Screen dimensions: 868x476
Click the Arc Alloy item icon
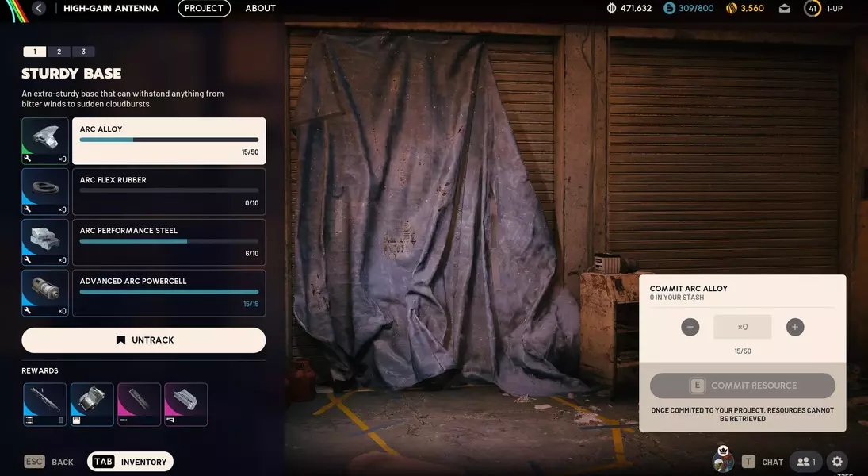[x=45, y=141]
